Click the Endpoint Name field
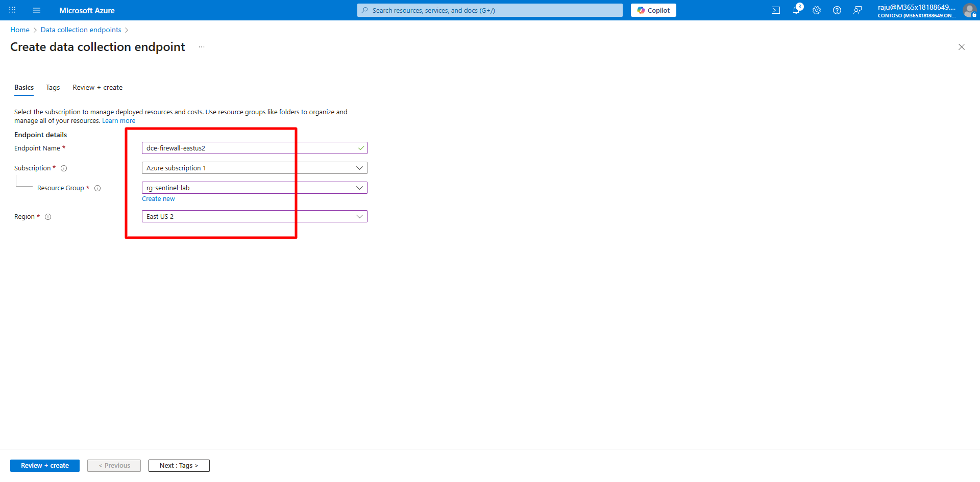 255,148
